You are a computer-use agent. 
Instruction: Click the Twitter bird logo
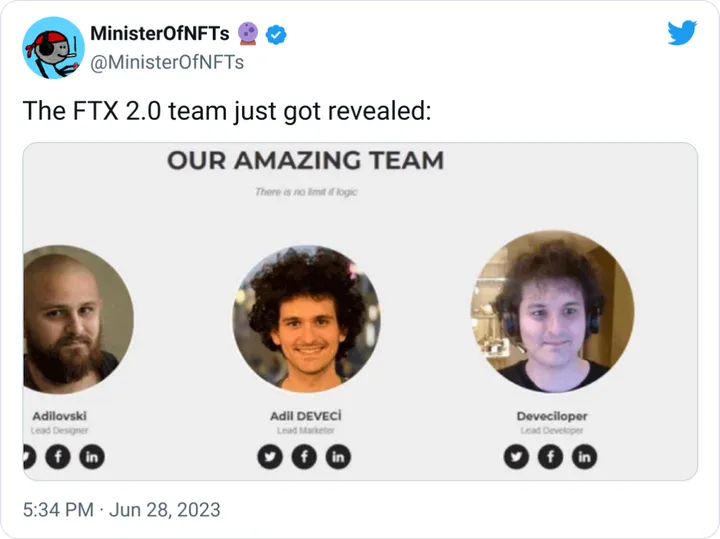(681, 35)
